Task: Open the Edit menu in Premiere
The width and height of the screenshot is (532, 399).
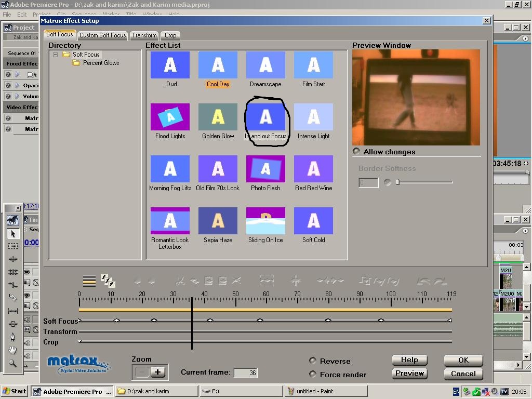Action: tap(22, 14)
